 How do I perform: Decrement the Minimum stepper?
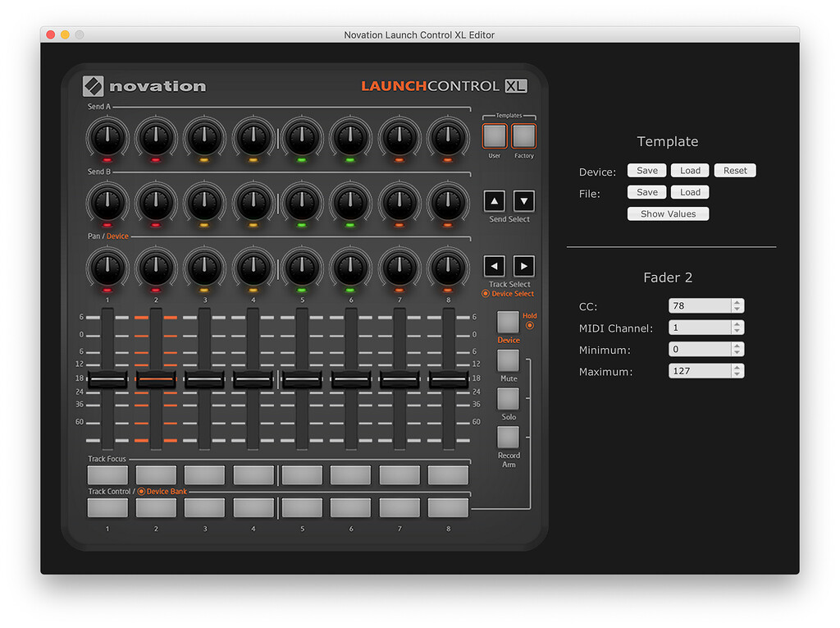737,353
